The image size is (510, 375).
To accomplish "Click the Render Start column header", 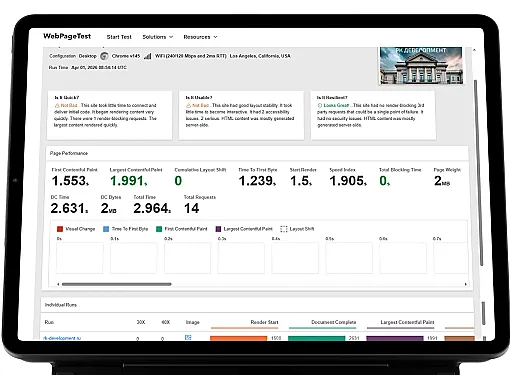I will pyautogui.click(x=264, y=322).
